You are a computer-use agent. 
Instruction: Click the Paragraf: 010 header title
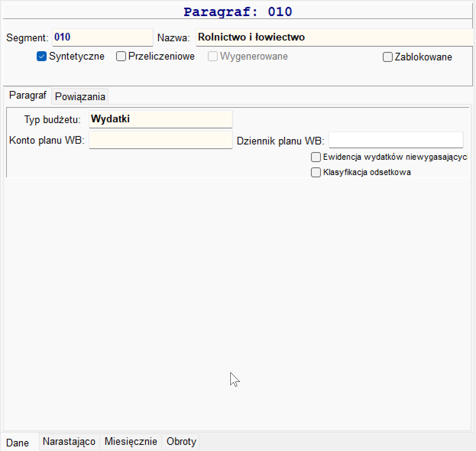coord(238,11)
